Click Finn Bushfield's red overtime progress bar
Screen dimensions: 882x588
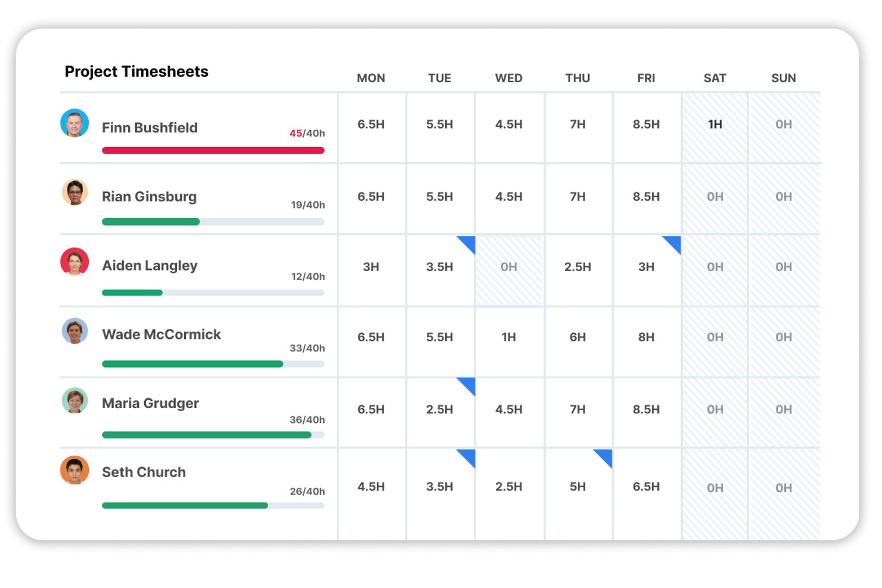click(x=213, y=150)
